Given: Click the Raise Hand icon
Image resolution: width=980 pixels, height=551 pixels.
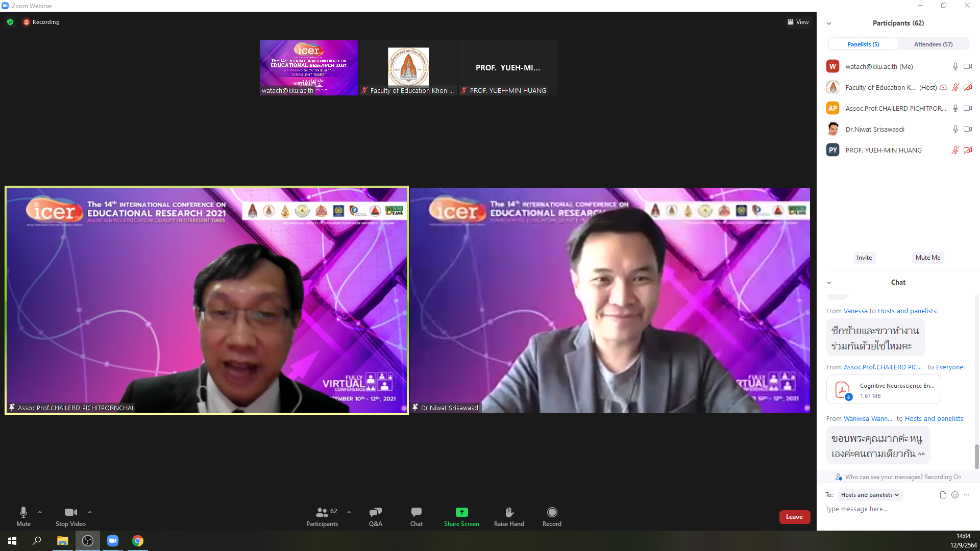Looking at the screenshot, I should (509, 512).
